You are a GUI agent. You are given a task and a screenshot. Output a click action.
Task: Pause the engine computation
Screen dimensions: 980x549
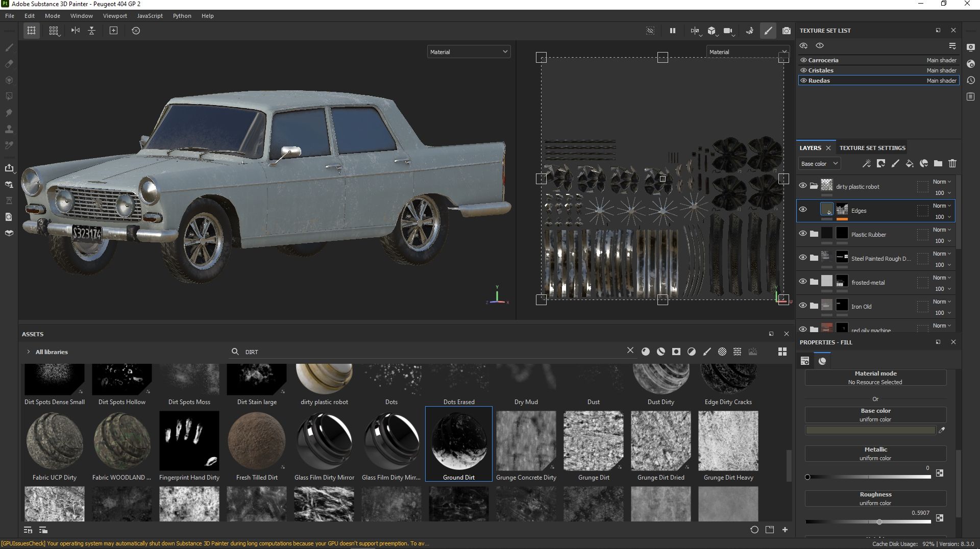point(673,31)
